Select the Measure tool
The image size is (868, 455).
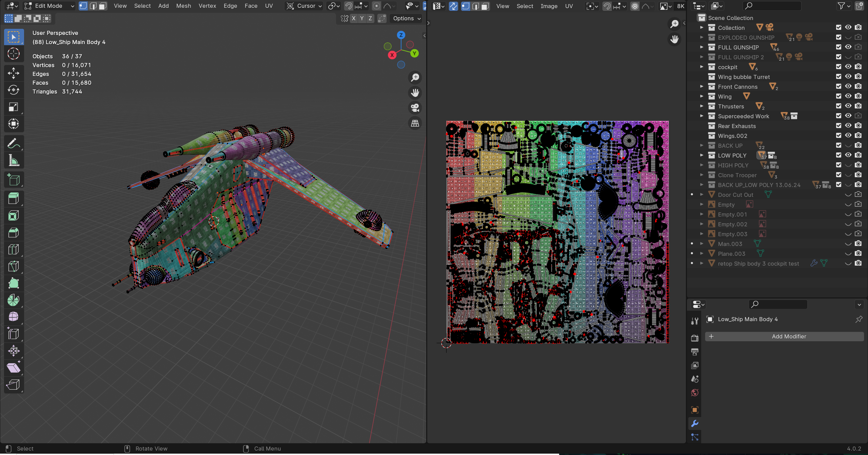(x=14, y=160)
